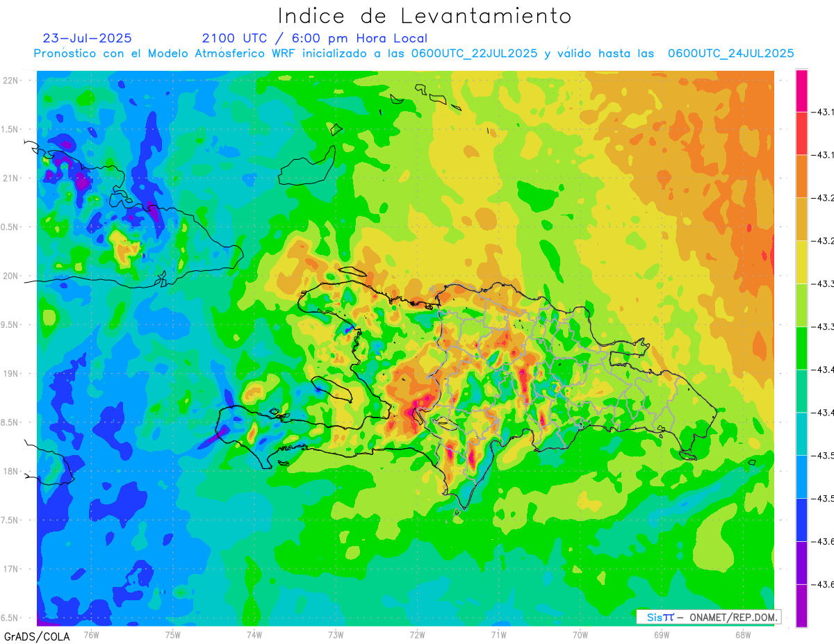The image size is (834, 644).
Task: Select the cyan-teal legend swatch
Action: 801,434
